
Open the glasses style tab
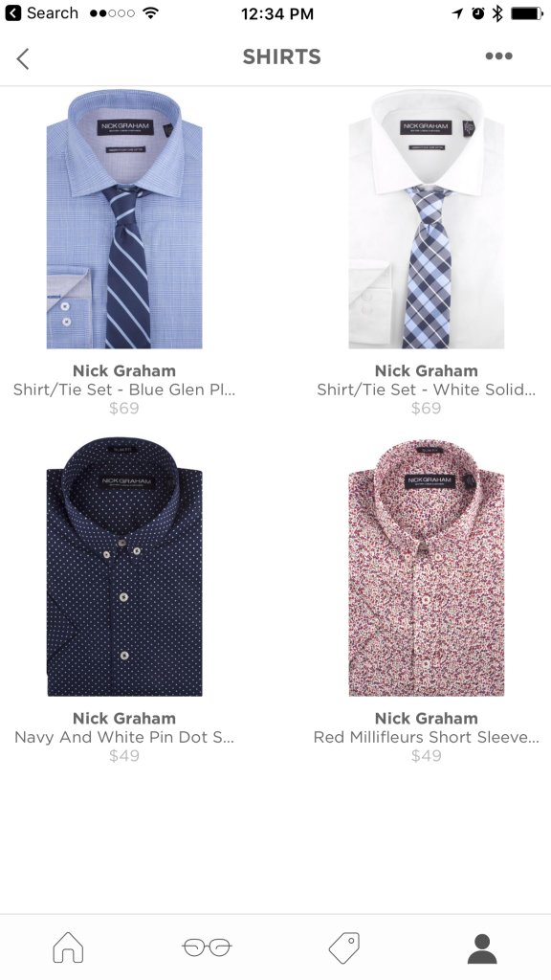[207, 947]
